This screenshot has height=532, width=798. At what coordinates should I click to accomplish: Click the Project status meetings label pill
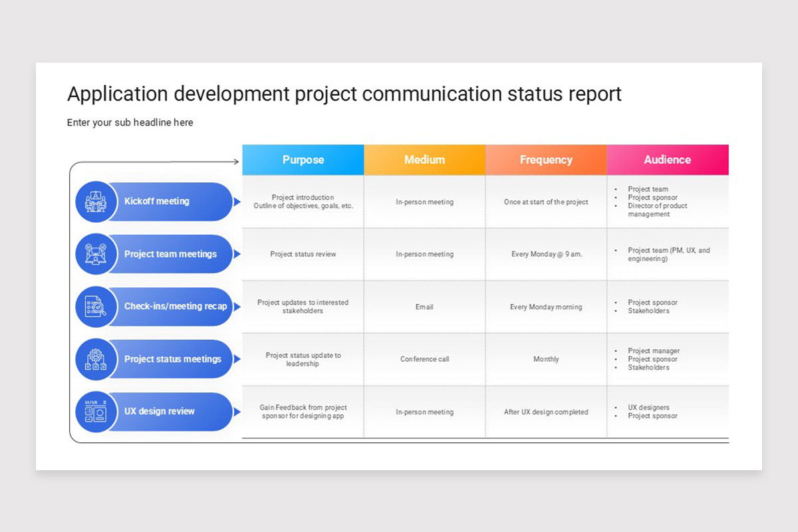170,359
